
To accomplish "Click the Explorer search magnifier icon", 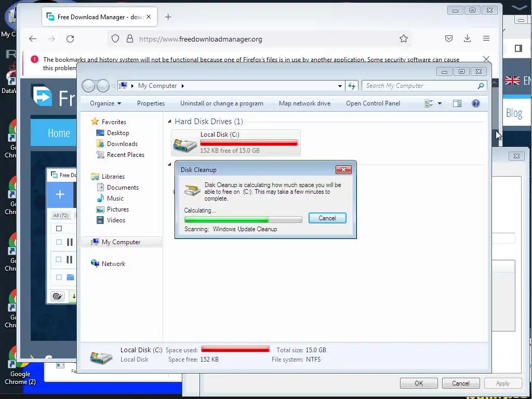I will pyautogui.click(x=481, y=86).
